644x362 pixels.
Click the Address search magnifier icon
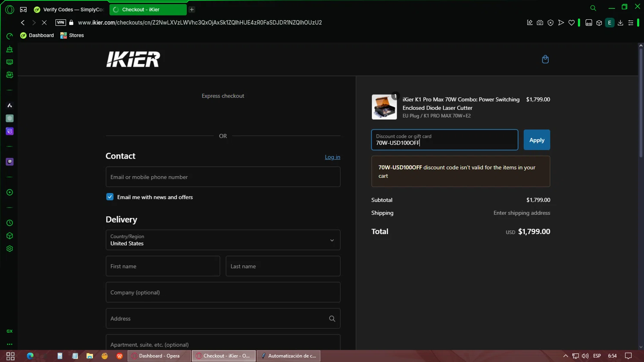pos(332,319)
